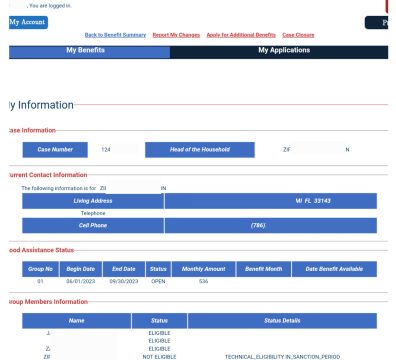This screenshot has height=360, width=396.
Task: Open the Report My Changes link
Action: [x=176, y=35]
